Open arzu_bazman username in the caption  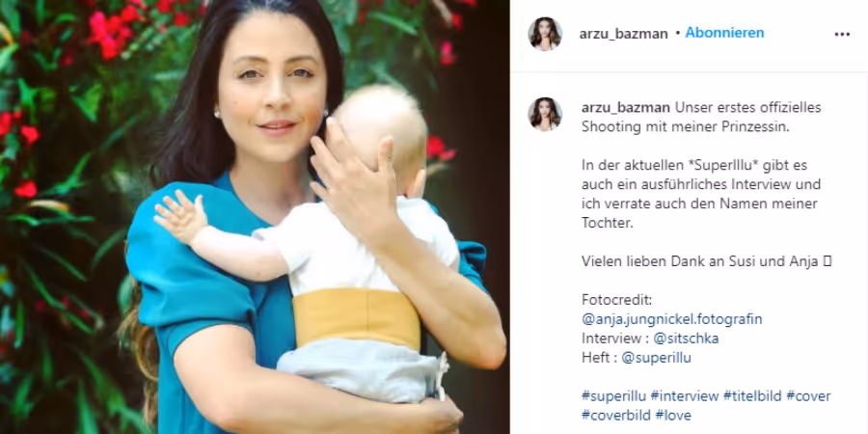coord(626,107)
